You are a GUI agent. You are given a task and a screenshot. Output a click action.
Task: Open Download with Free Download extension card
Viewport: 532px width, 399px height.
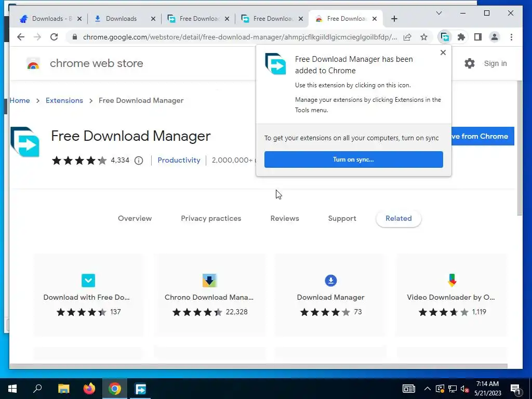pos(88,295)
